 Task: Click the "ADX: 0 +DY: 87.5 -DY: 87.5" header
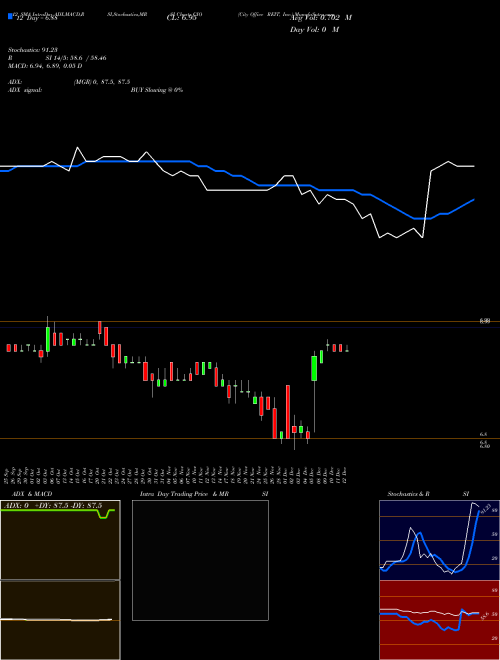pos(53,506)
